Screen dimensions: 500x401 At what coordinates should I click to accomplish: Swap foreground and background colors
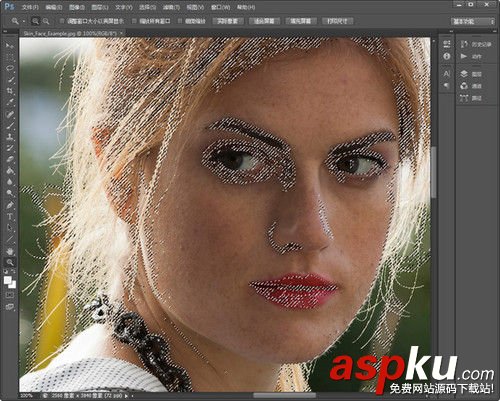(13, 272)
